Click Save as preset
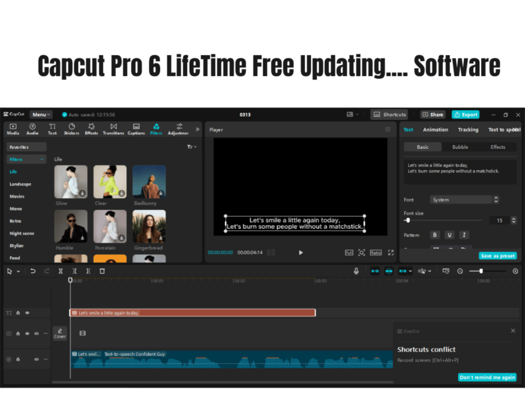The image size is (525, 420). [x=498, y=256]
